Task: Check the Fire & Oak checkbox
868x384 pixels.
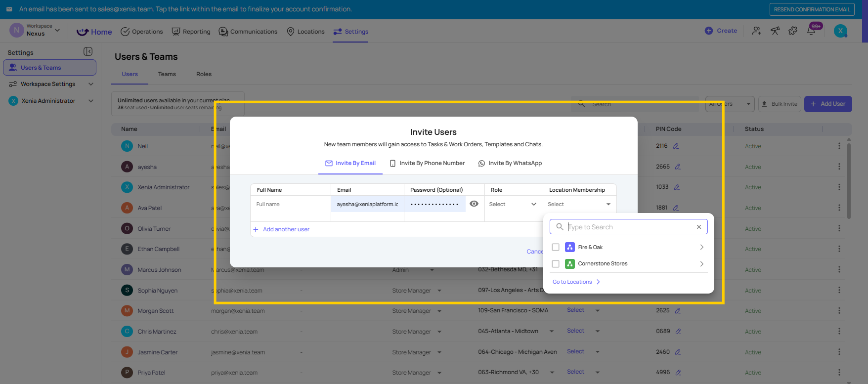Action: click(556, 247)
